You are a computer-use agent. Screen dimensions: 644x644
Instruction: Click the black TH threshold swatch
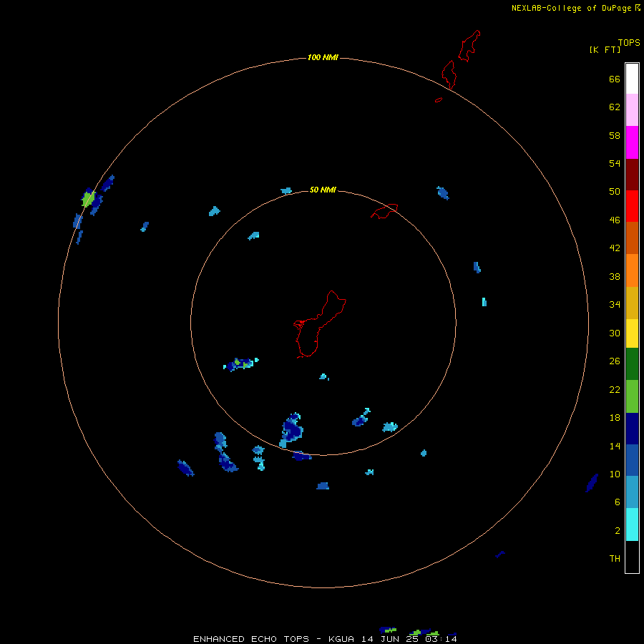click(632, 557)
